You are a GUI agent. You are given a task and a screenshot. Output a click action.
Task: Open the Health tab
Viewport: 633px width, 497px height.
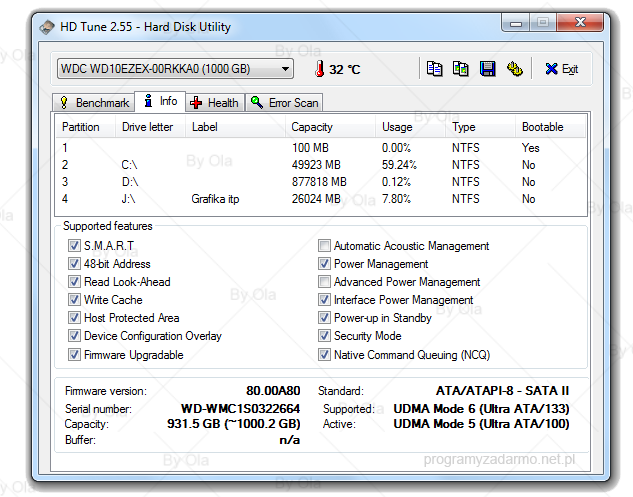215,103
